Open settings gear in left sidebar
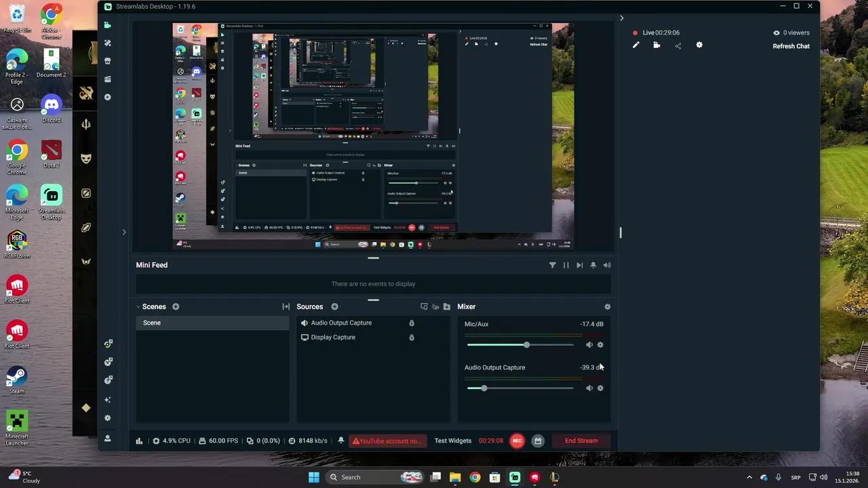868x488 pixels. (107, 418)
